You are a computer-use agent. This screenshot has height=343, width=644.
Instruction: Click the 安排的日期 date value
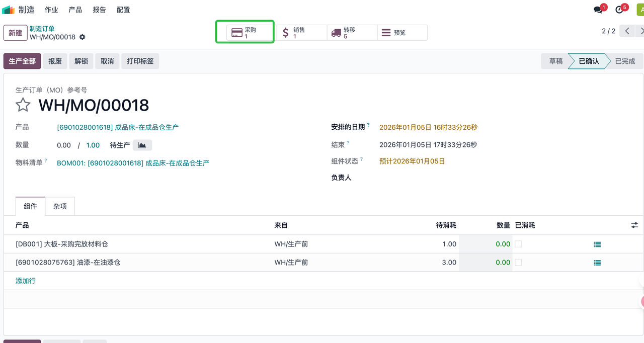(428, 127)
